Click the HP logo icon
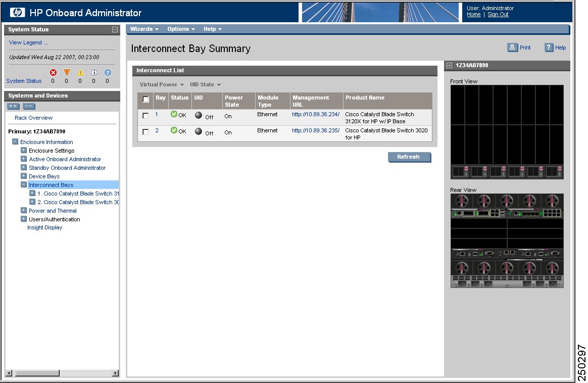 [17, 12]
